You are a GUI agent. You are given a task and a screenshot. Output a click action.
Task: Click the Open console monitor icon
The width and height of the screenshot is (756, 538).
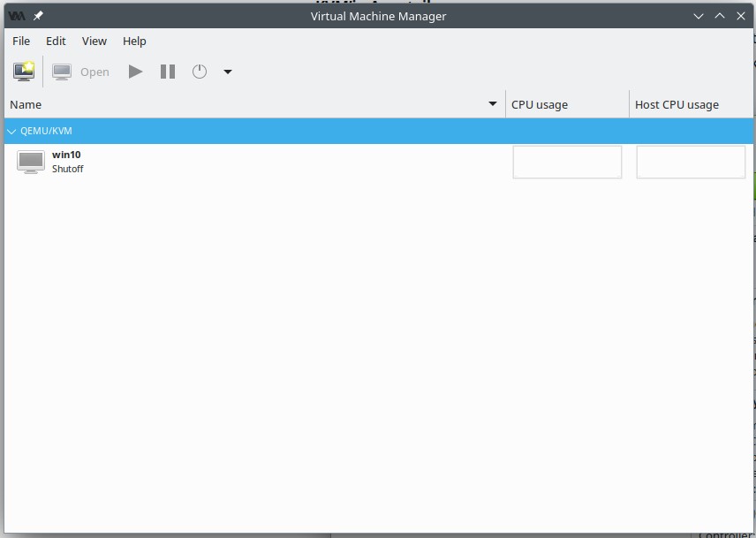62,72
